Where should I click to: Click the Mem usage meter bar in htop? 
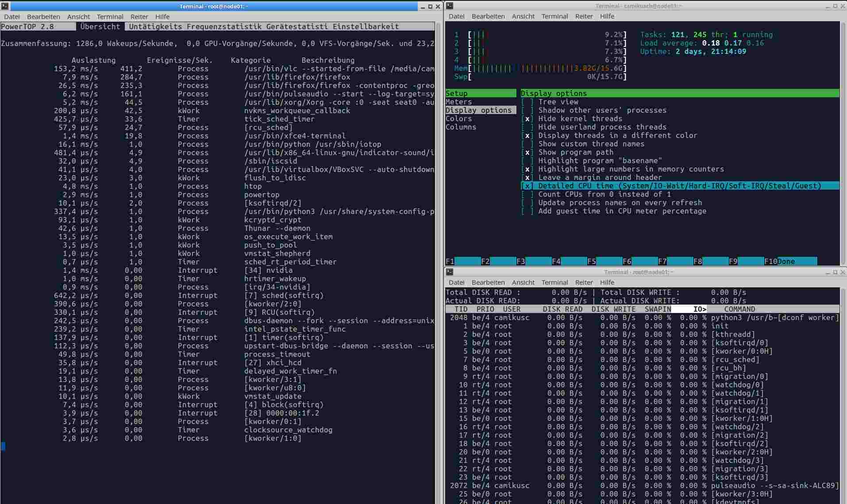tap(547, 68)
